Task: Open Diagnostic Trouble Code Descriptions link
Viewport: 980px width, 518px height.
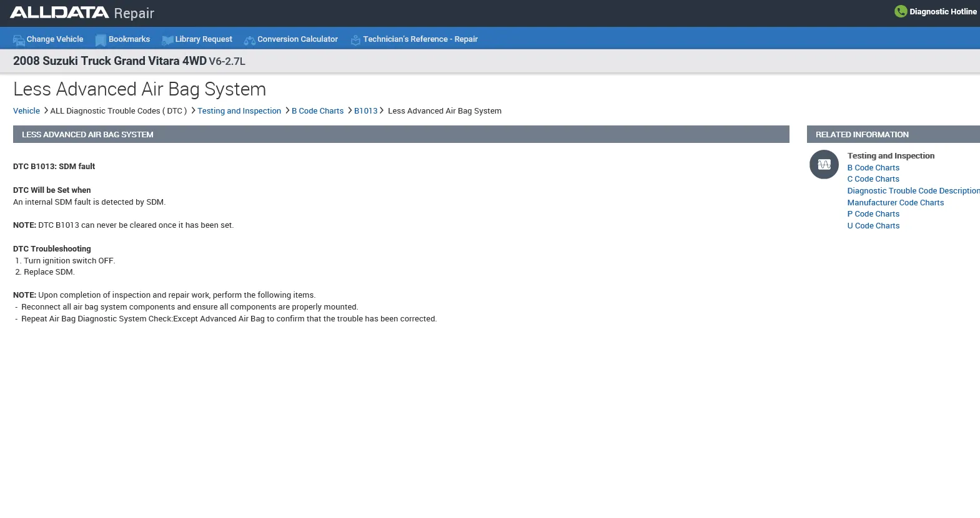Action: point(913,191)
